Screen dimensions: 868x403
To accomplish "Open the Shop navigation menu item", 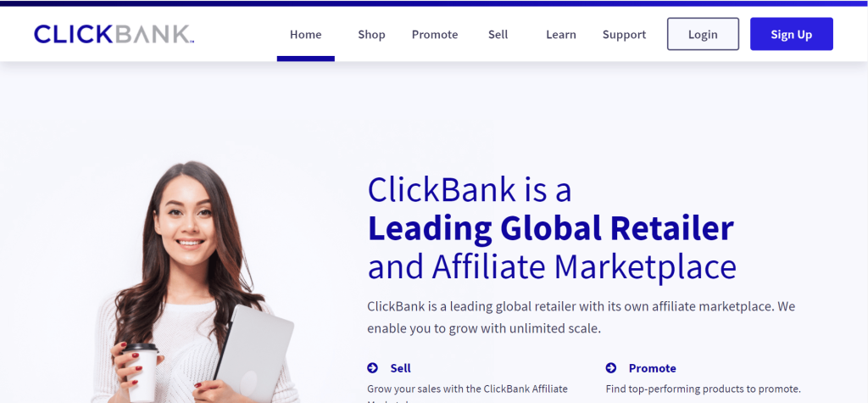I will point(371,35).
